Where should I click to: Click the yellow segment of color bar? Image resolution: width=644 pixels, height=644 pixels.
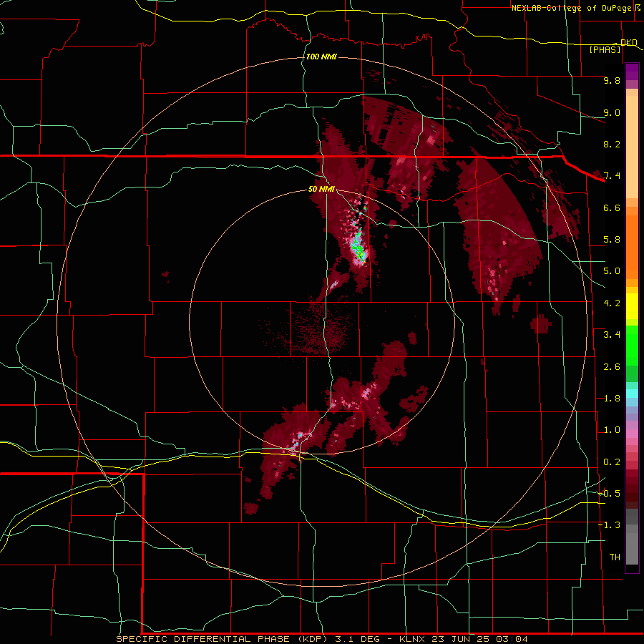(632, 306)
